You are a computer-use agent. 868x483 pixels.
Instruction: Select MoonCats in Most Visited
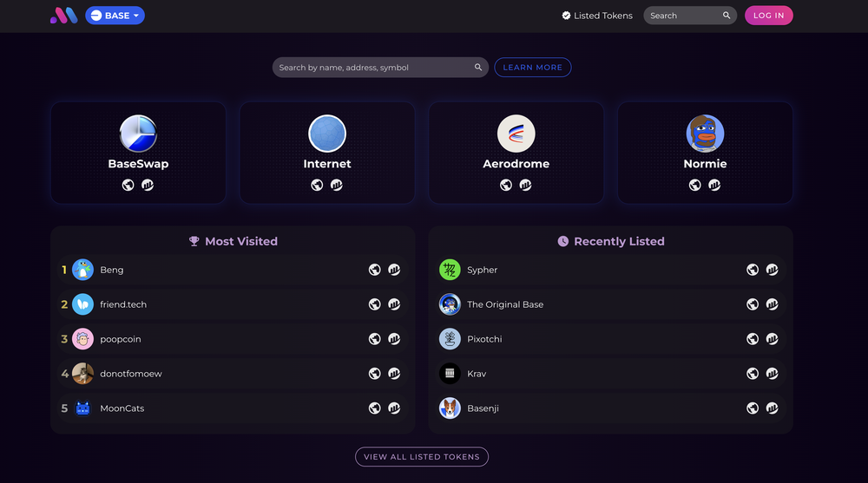(x=233, y=408)
